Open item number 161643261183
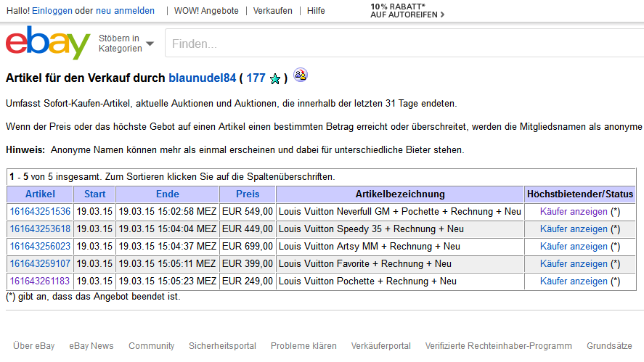 [x=40, y=281]
